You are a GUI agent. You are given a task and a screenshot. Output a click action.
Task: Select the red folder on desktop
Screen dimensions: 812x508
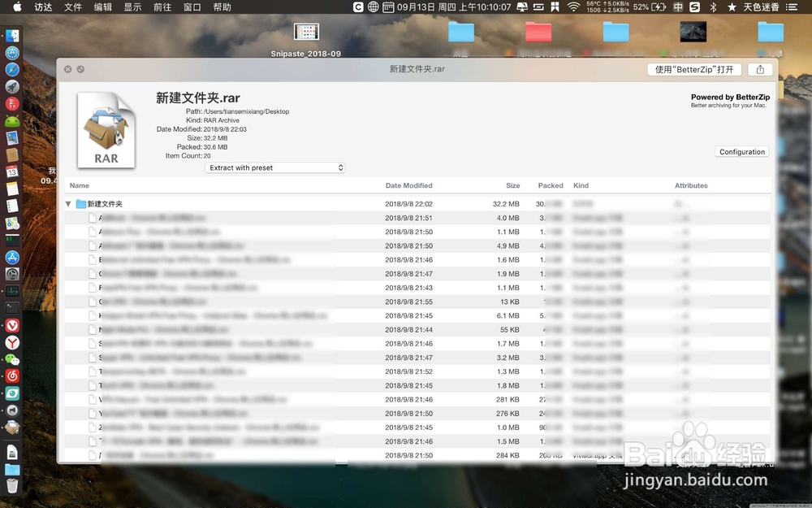click(538, 33)
